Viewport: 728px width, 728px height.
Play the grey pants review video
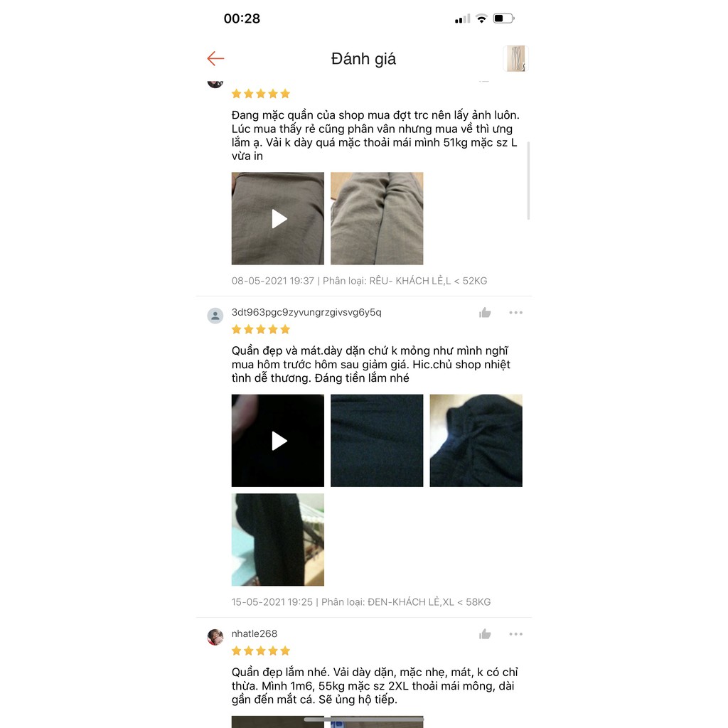(x=278, y=218)
